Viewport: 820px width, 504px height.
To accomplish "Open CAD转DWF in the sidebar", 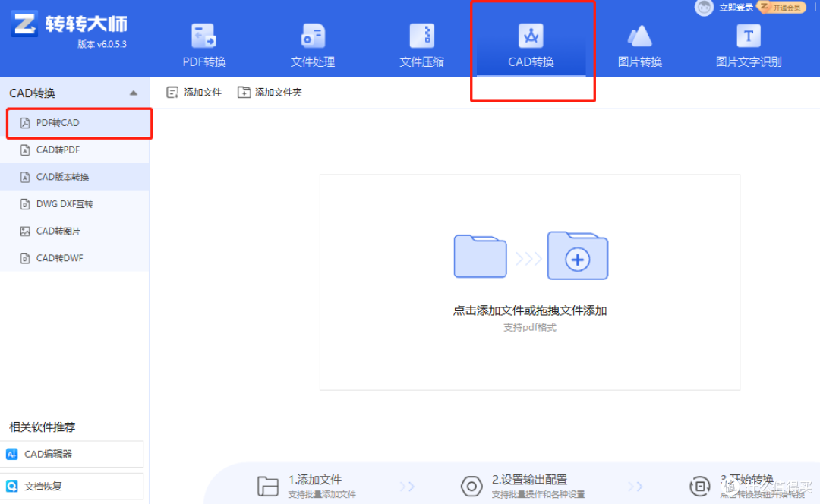I will 74,258.
